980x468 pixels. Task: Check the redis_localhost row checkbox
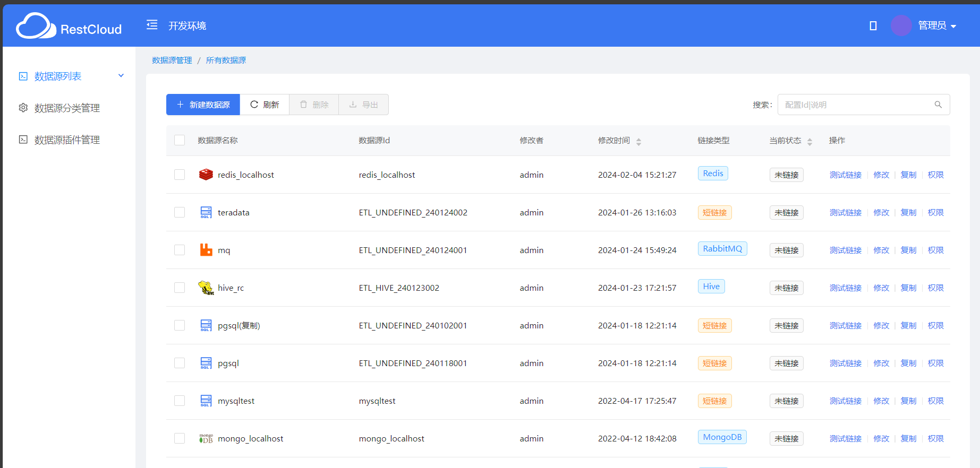[x=180, y=175]
